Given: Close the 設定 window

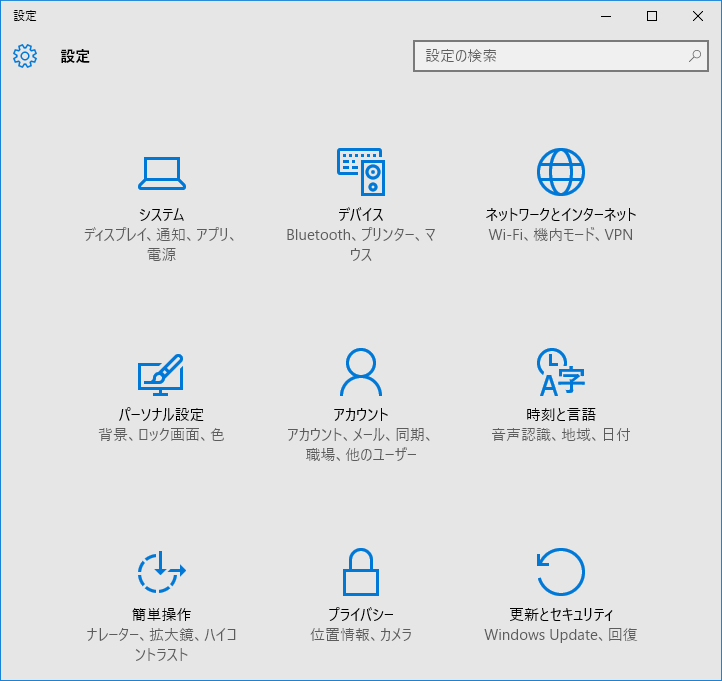Looking at the screenshot, I should 698,16.
